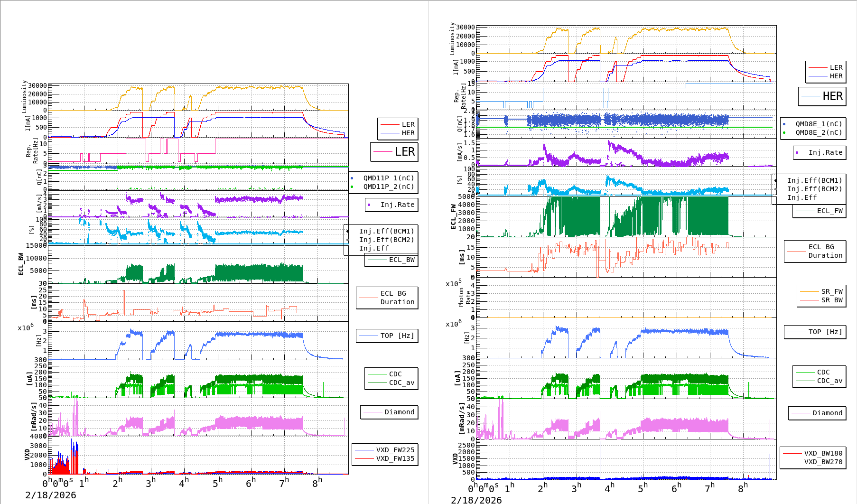Select the ECL_FW legend label
Screen dimensions: 857x504
point(829,211)
